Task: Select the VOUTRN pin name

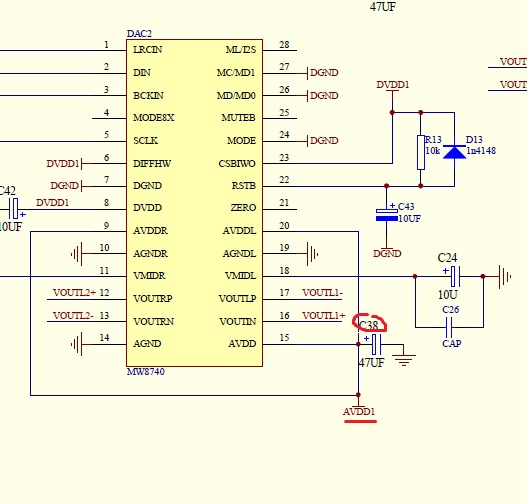Action: (x=154, y=322)
